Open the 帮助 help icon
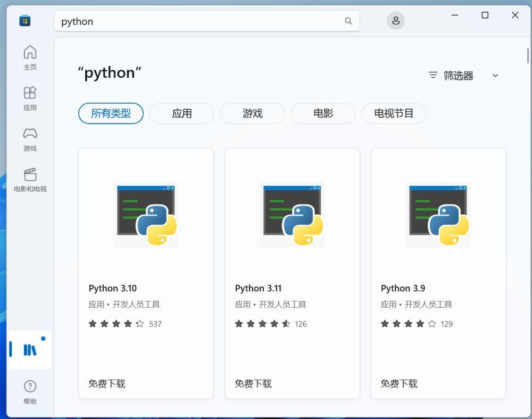The image size is (532, 419). (30, 392)
